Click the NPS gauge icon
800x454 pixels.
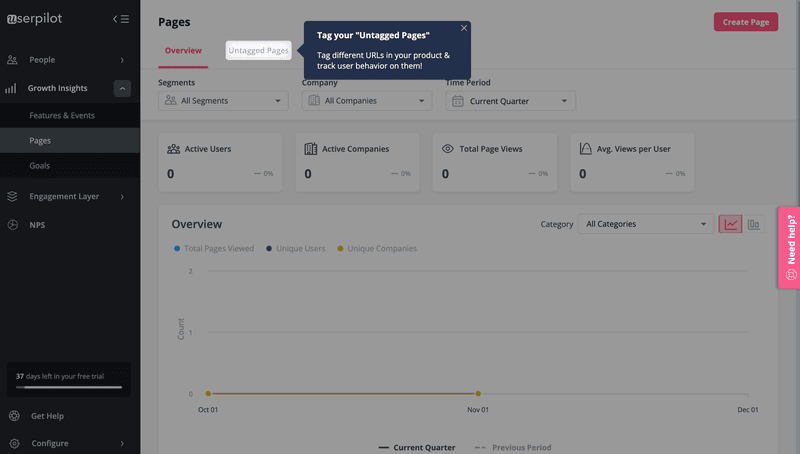[x=13, y=225]
